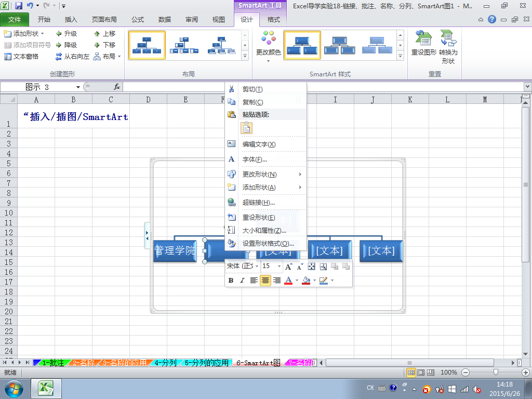Switch to sheet tab 4-分列
The image size is (532, 399).
pyautogui.click(x=165, y=363)
